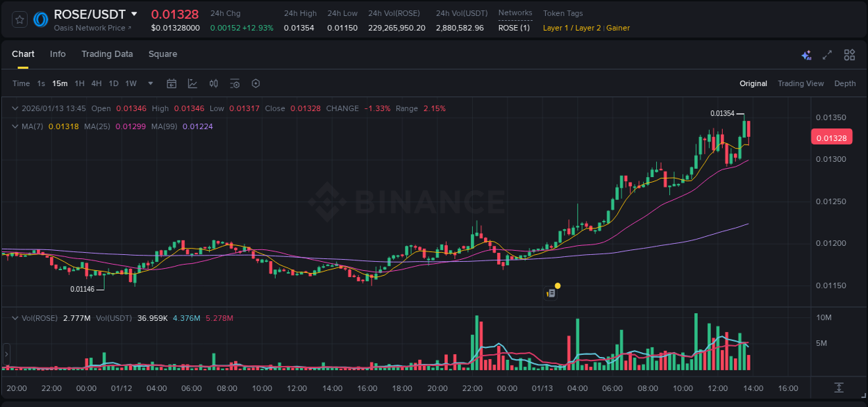
Task: Click the candlestick display settings icon
Action: [213, 83]
